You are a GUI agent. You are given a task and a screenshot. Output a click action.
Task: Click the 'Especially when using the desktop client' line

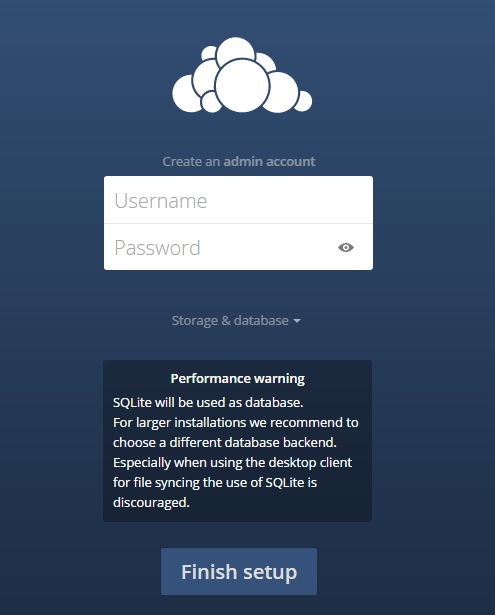pyautogui.click(x=232, y=462)
